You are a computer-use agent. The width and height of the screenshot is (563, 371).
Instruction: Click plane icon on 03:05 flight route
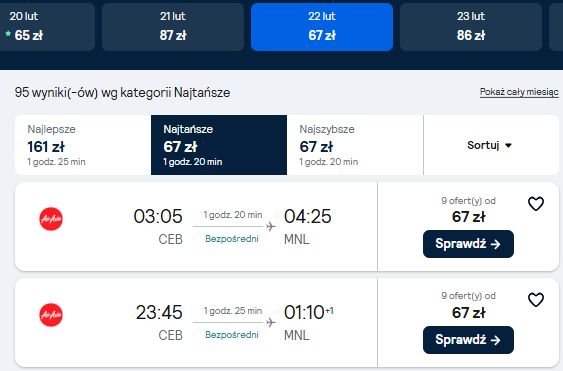pos(271,226)
